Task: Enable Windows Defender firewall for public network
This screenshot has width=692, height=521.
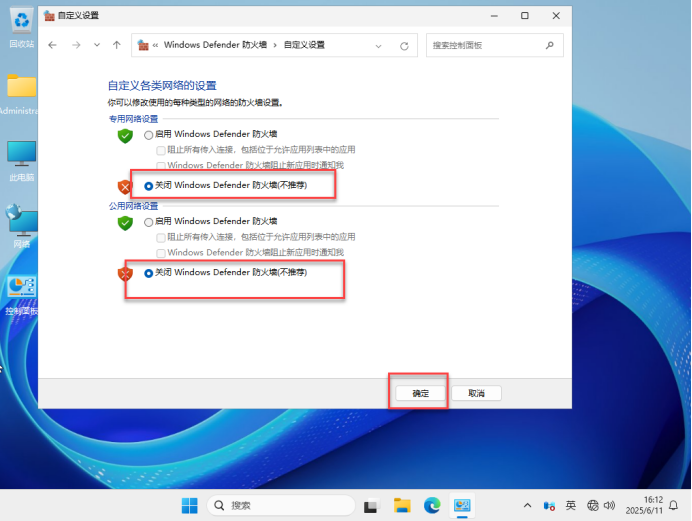Action: coord(150,222)
